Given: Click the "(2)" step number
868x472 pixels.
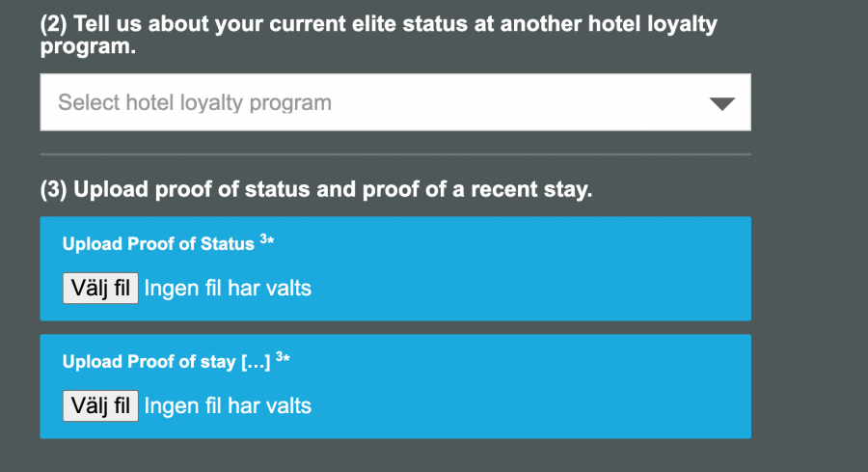Looking at the screenshot, I should point(54,25).
